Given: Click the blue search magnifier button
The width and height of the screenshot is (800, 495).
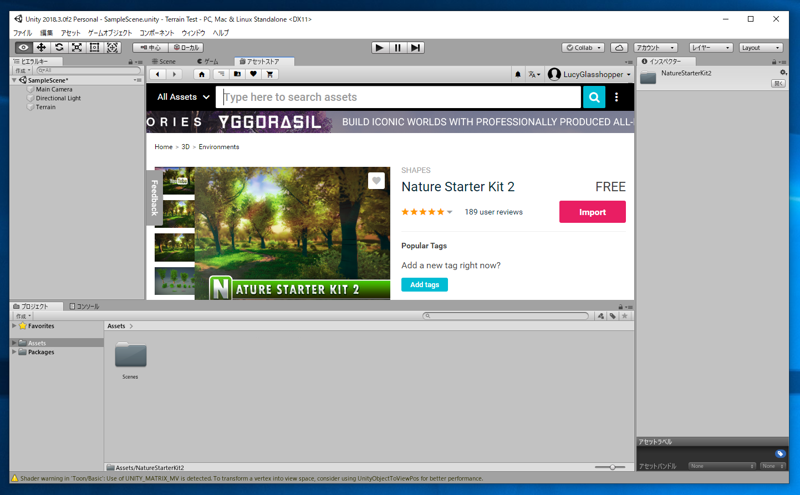Looking at the screenshot, I should [x=594, y=97].
